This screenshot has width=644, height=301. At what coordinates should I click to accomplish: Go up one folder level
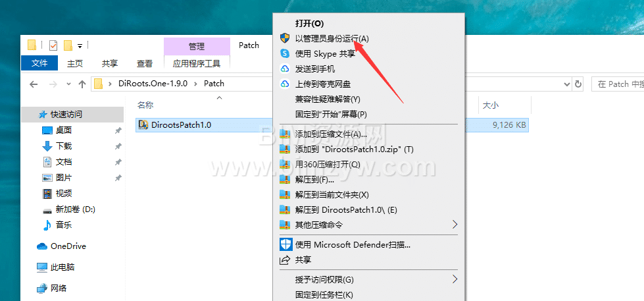(82, 84)
